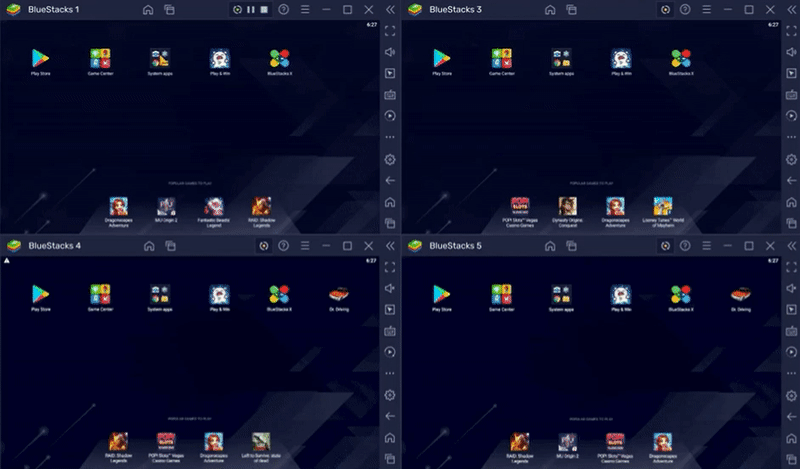800x469 pixels.
Task: Open RAID Shadow Legends in BlueStacks 1
Action: pos(261,207)
